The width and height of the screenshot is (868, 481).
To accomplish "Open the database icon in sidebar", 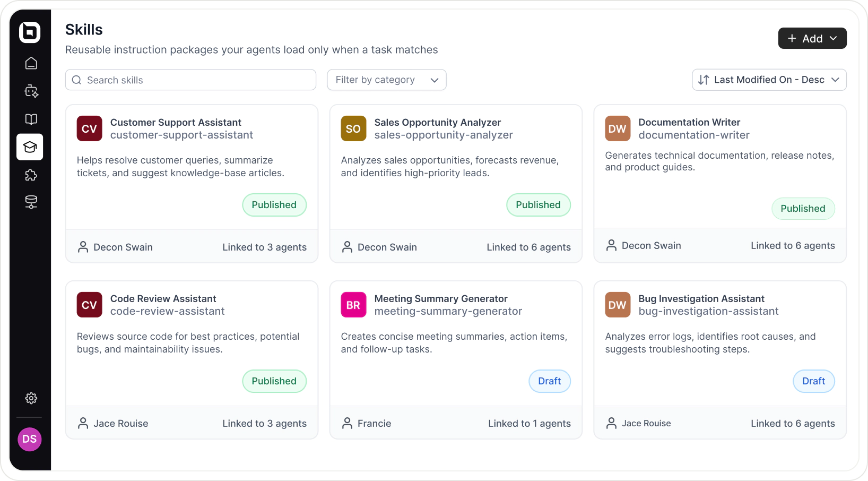I will click(x=31, y=202).
